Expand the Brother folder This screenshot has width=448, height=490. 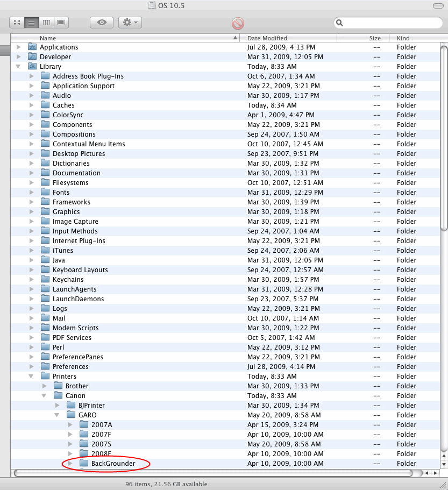[x=45, y=386]
